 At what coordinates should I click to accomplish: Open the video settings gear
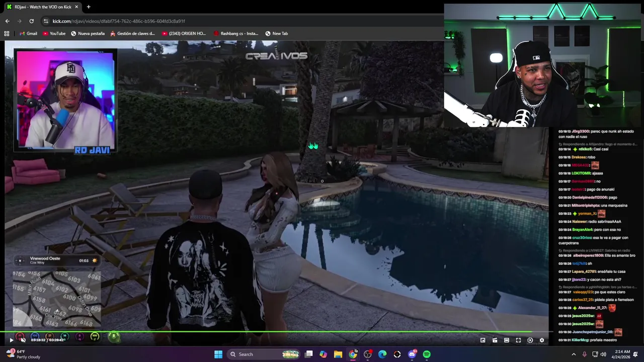[x=542, y=340]
